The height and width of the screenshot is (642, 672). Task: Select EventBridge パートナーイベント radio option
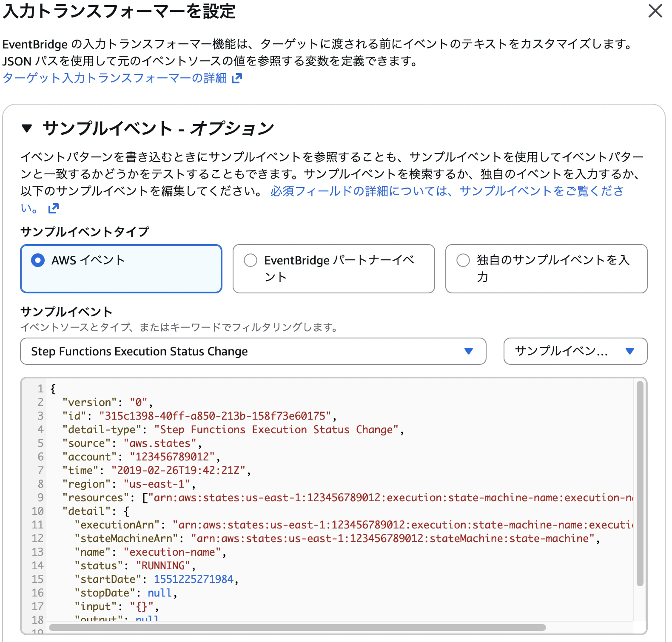point(334,269)
